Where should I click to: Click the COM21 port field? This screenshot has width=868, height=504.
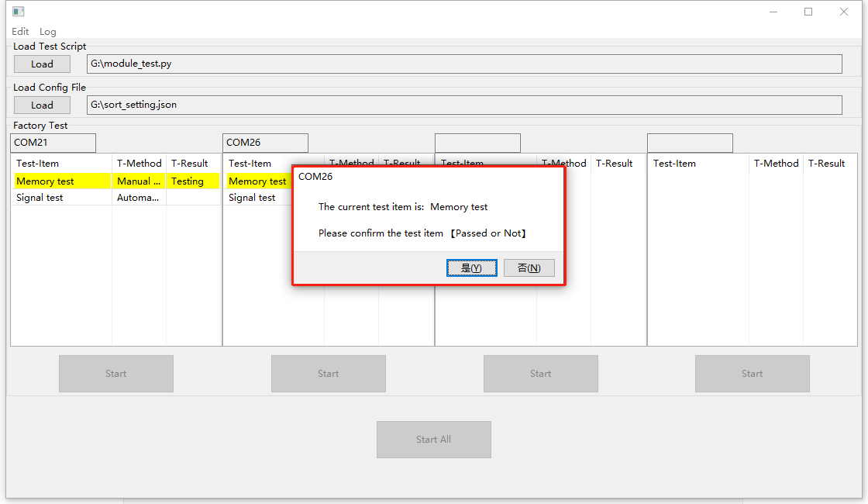53,143
